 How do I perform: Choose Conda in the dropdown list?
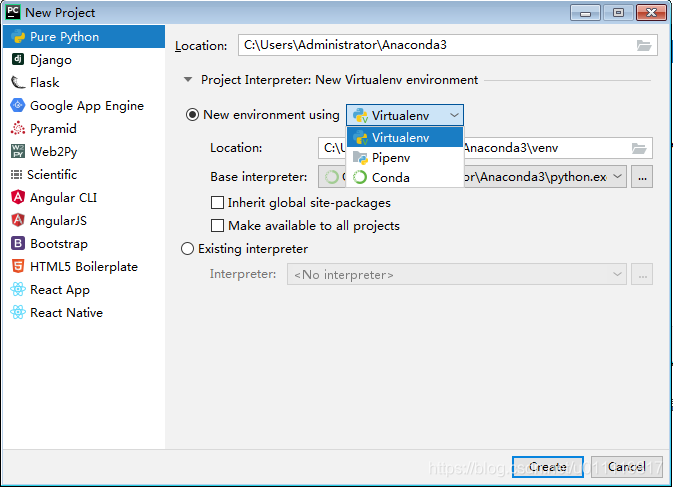(405, 177)
